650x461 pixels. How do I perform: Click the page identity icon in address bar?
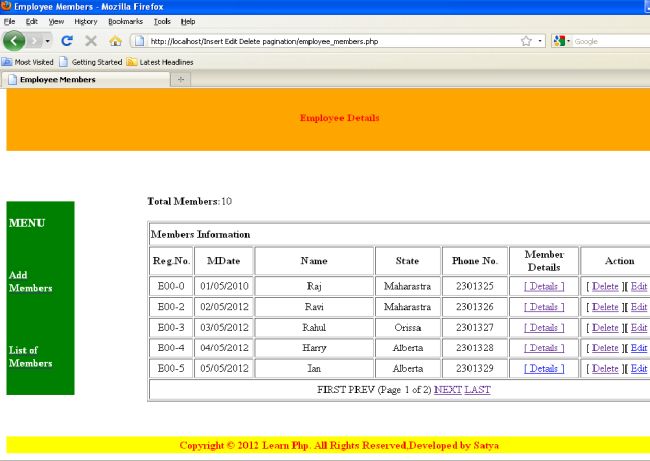tap(140, 41)
